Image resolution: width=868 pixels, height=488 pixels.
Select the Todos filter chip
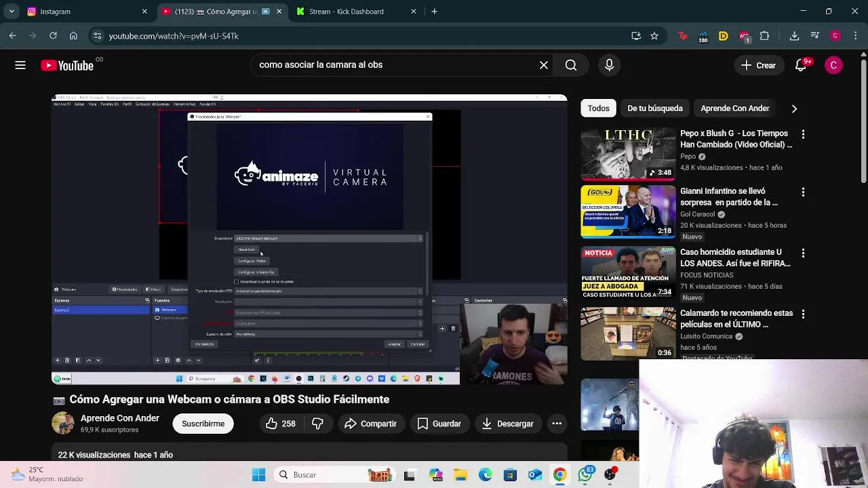598,108
